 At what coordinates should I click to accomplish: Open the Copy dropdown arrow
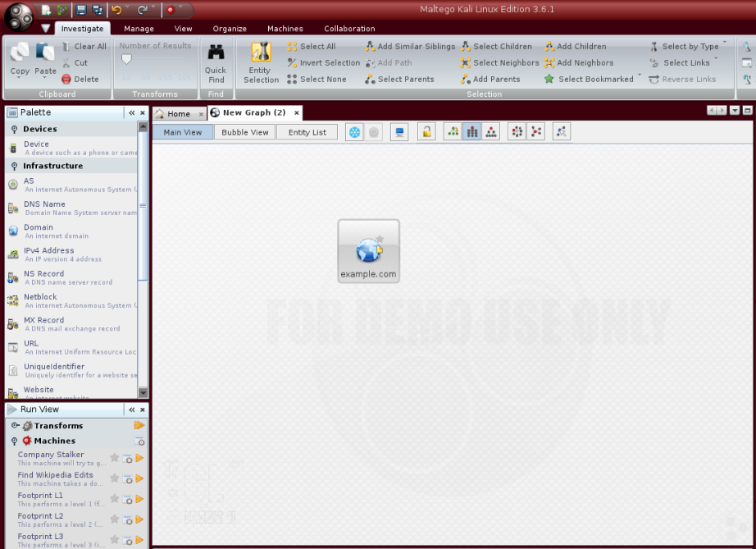pos(20,78)
